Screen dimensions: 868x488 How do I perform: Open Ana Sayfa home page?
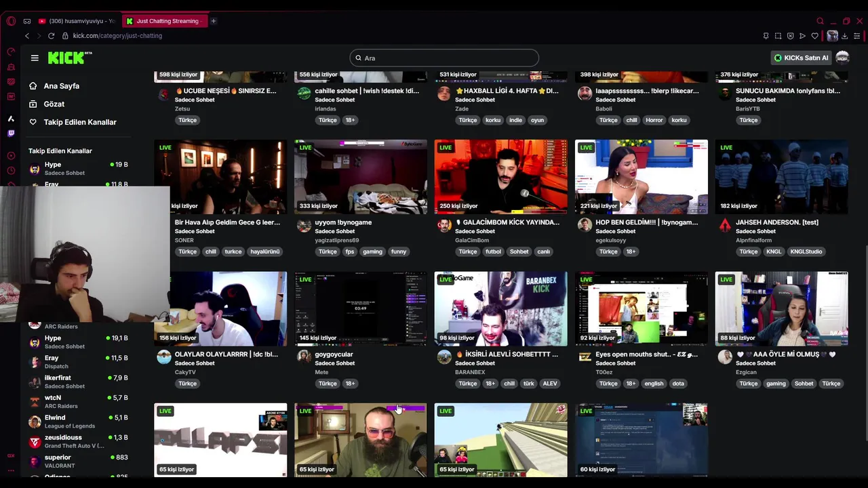click(62, 86)
